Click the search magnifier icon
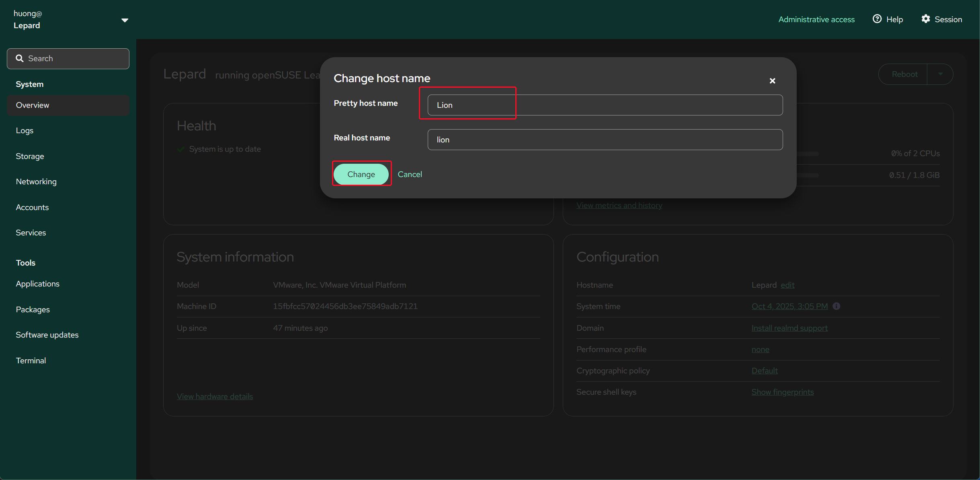This screenshot has width=980, height=480. pyautogui.click(x=19, y=58)
